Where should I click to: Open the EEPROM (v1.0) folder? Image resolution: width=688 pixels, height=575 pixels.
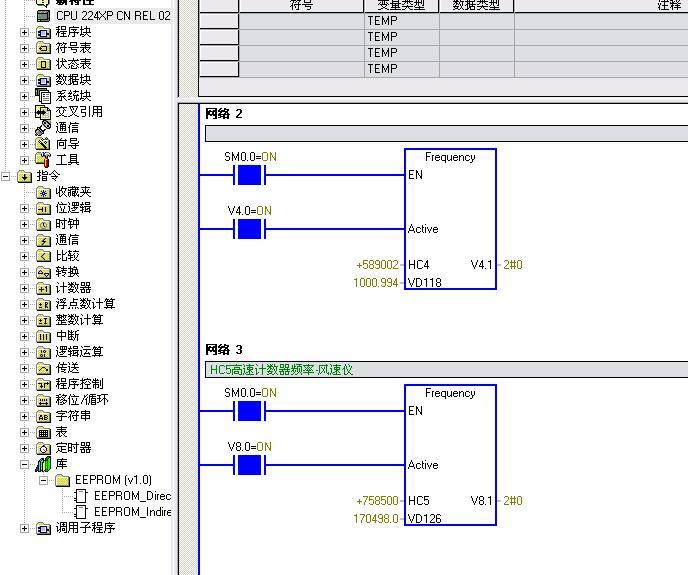[x=62, y=480]
